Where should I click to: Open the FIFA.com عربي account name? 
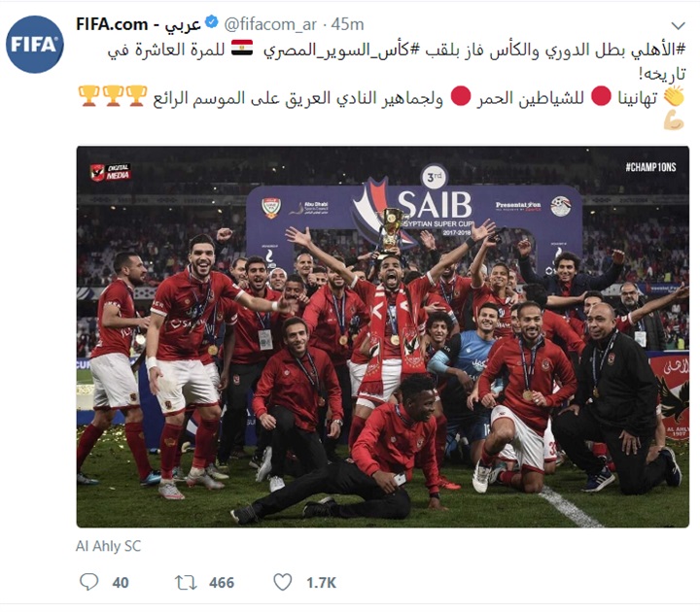[138, 24]
